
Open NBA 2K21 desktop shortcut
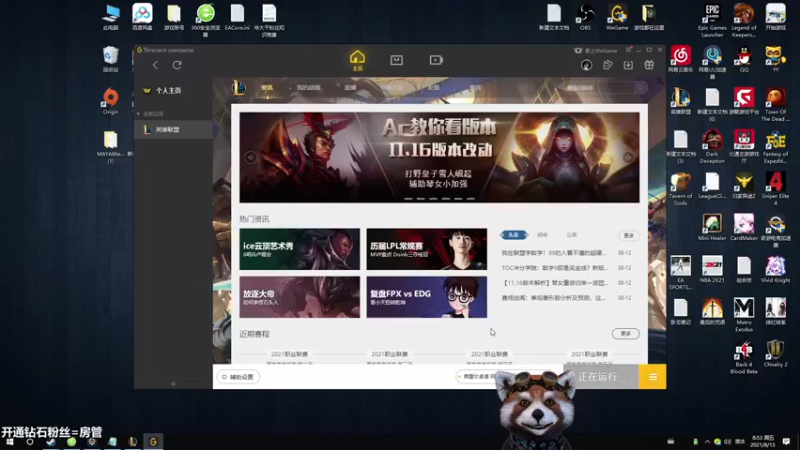click(x=712, y=270)
